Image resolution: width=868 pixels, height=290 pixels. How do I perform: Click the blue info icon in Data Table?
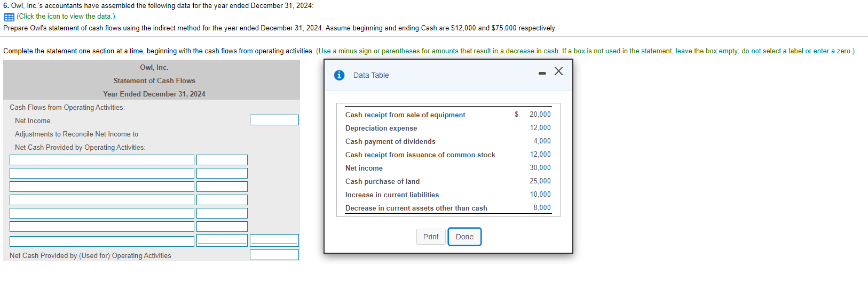[339, 75]
